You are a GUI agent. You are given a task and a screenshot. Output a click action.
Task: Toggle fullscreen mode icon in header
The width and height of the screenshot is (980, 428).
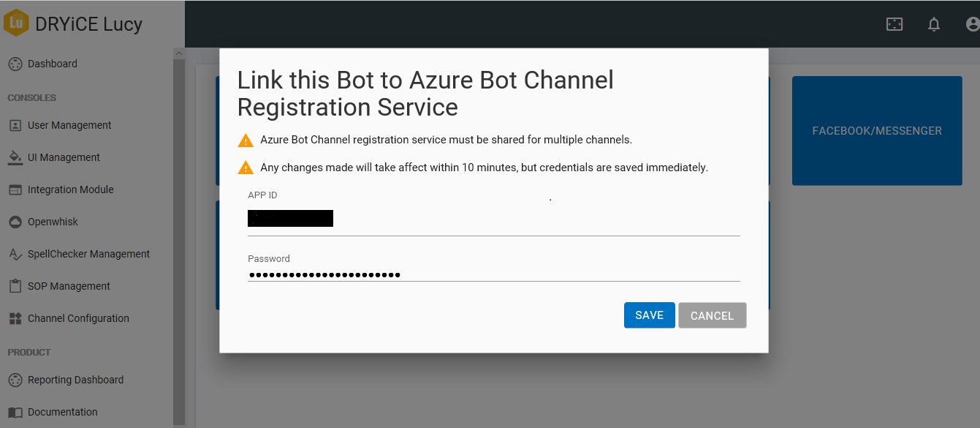pos(894,24)
